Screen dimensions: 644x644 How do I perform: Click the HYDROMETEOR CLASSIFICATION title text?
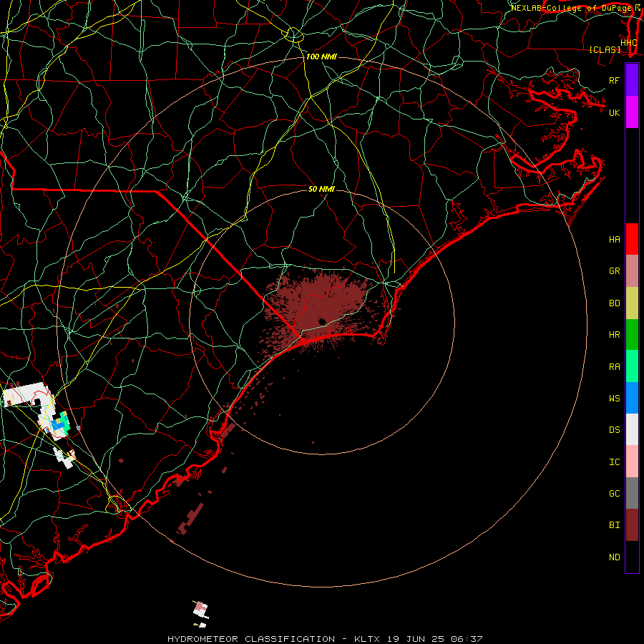[251, 639]
